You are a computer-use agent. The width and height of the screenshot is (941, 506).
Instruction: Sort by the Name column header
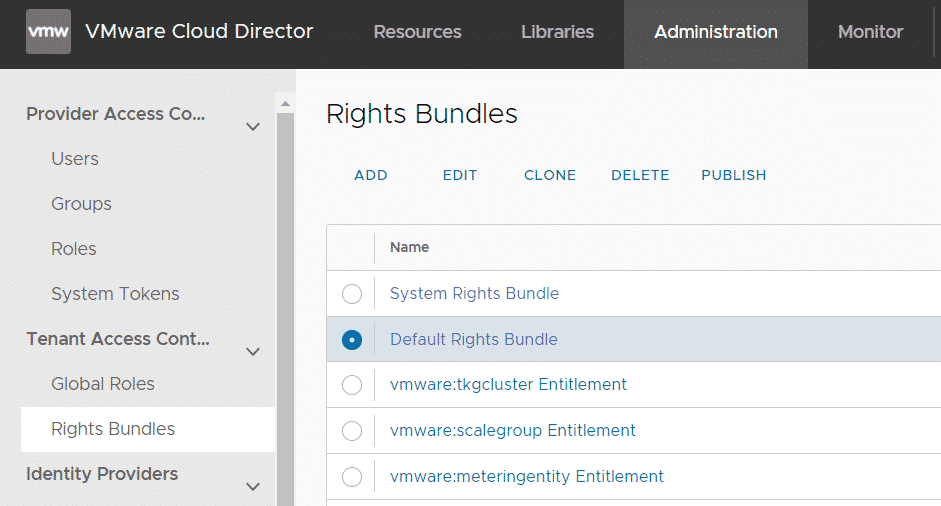click(x=409, y=247)
